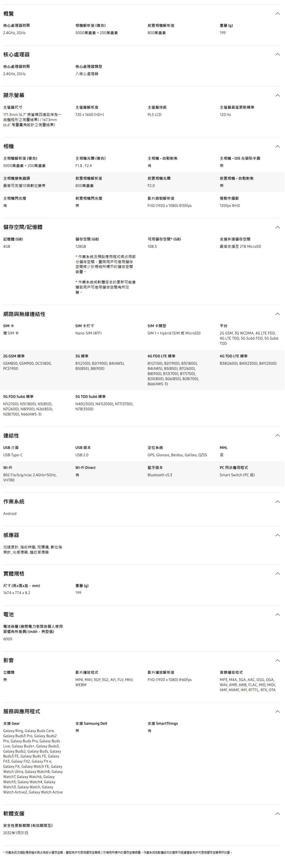Click the up-arrow icon for 感應器
This screenshot has width=285, height=868.
tap(277, 535)
